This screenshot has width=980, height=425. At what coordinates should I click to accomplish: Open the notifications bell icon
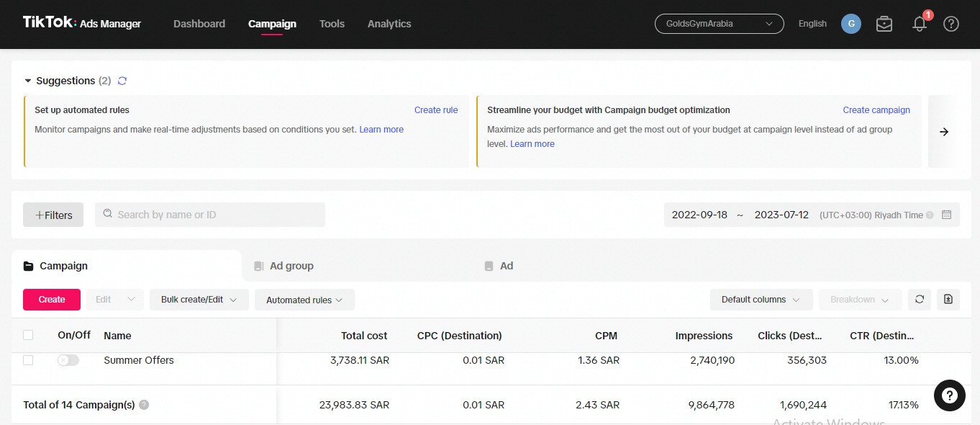920,24
